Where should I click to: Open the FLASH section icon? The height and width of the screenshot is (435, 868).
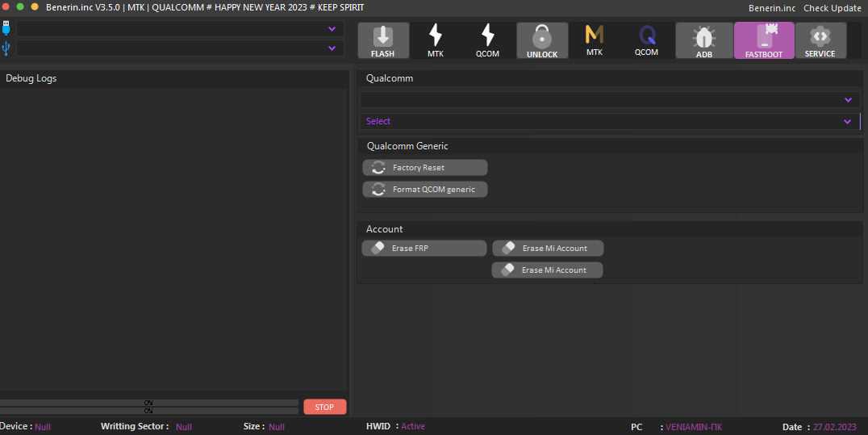point(383,40)
